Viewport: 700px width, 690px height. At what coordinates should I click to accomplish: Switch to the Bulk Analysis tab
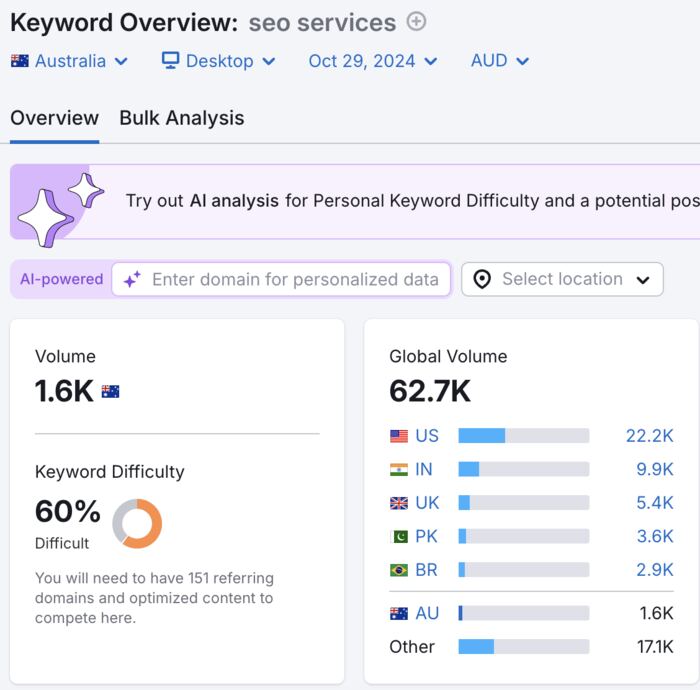click(181, 118)
